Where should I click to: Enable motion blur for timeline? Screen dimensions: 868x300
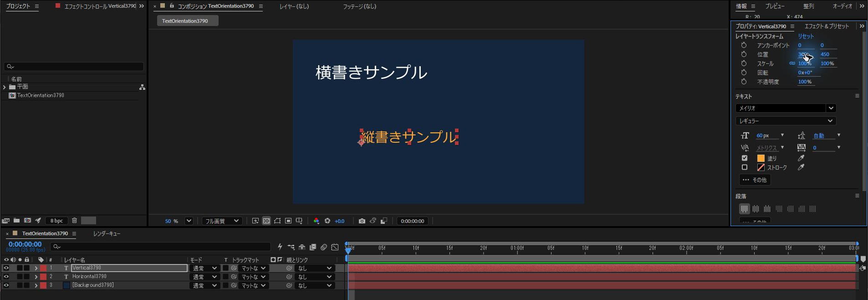[324, 247]
